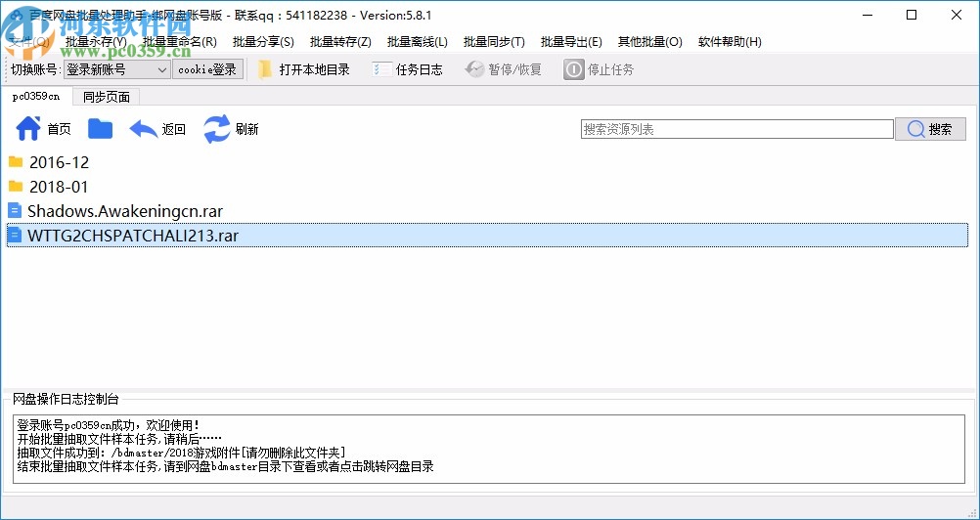Select the Shadows.Awakeningcn.rar file name
This screenshot has height=520, width=980.
click(x=125, y=211)
